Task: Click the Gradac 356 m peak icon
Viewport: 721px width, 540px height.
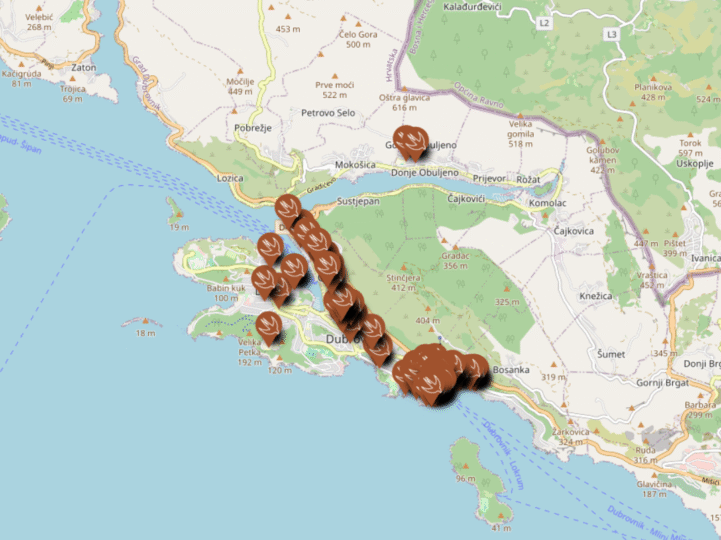Action: pos(456,245)
